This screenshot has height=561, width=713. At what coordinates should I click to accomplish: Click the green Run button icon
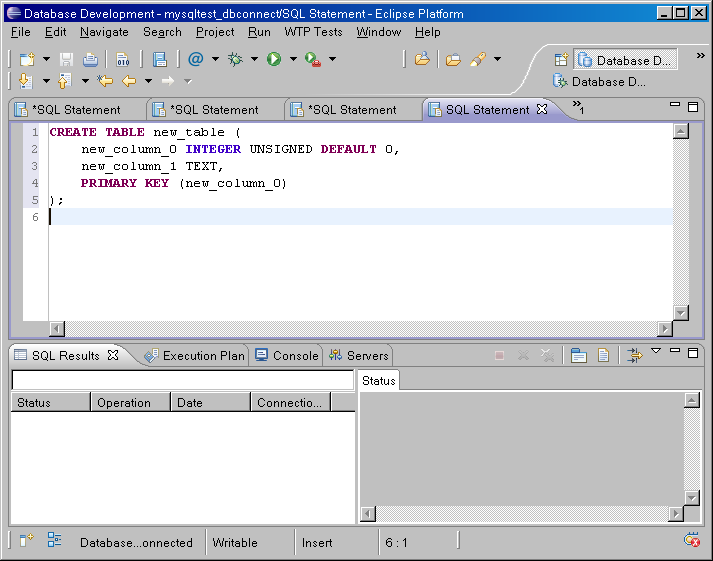(x=274, y=59)
